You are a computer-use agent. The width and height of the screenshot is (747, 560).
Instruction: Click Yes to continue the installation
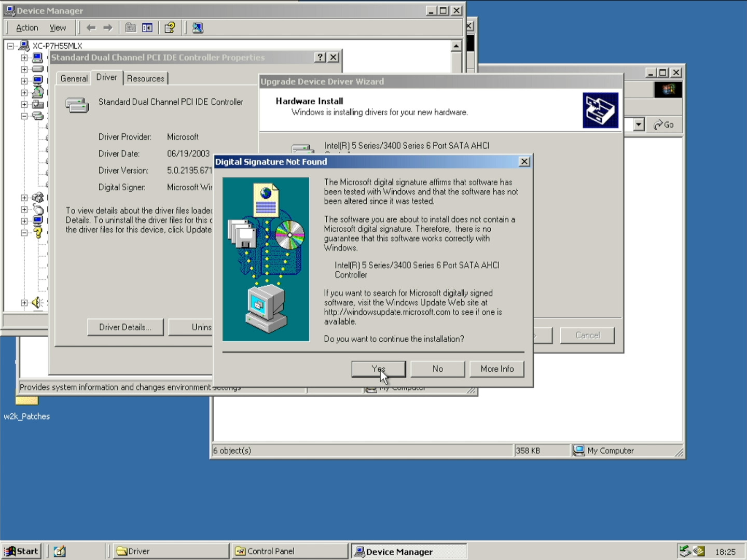click(x=379, y=369)
